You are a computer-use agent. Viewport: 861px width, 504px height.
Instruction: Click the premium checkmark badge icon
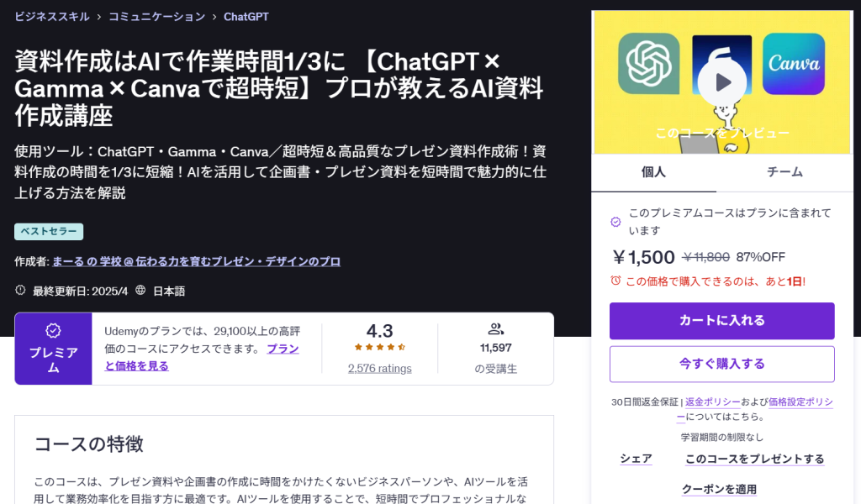[53, 330]
